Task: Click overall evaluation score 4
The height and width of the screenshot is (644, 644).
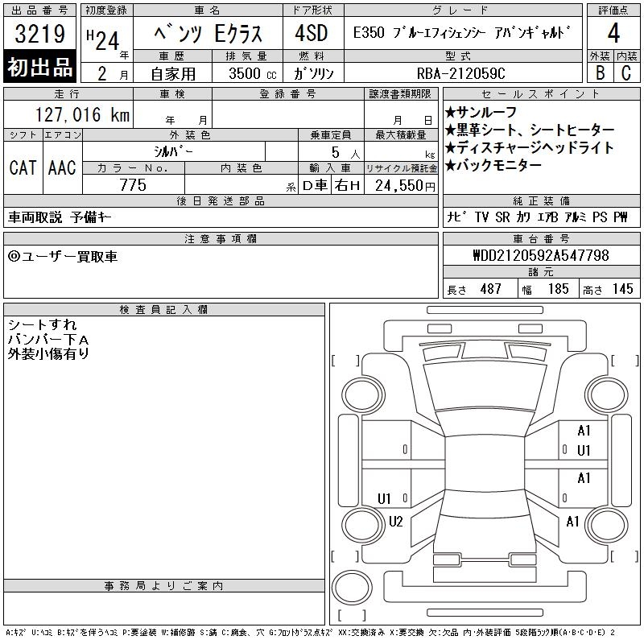Action: (x=613, y=33)
